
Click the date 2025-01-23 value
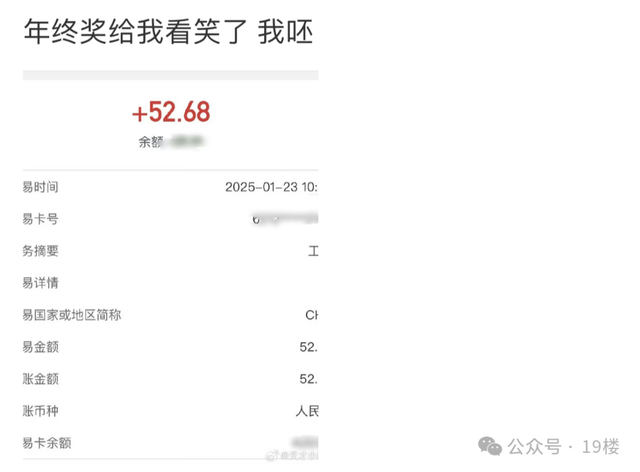pos(271,187)
